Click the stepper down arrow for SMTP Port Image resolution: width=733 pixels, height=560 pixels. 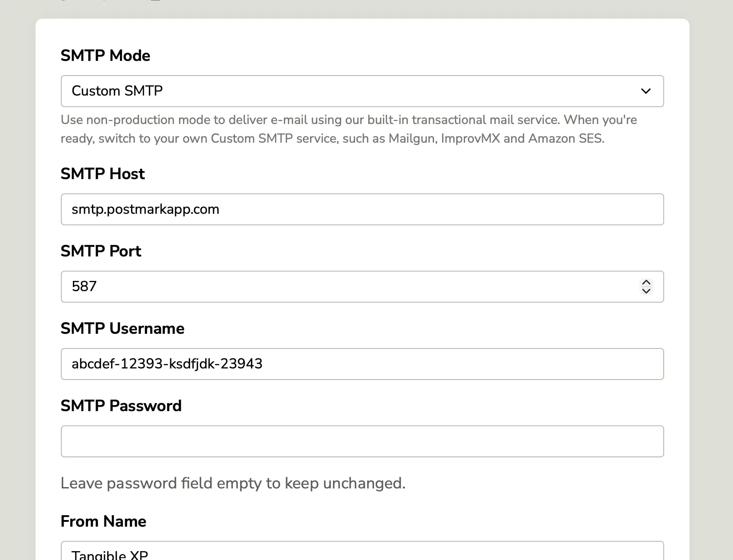646,292
